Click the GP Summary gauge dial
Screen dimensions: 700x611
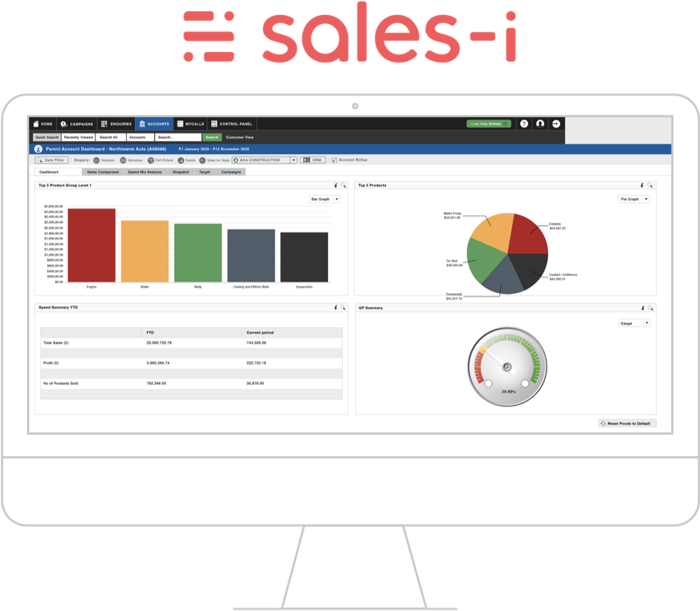[507, 367]
